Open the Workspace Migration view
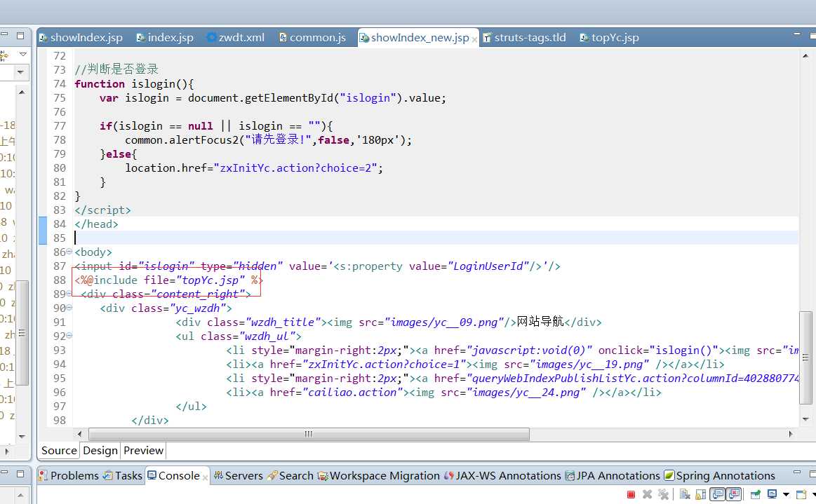The image size is (816, 504). (379, 475)
